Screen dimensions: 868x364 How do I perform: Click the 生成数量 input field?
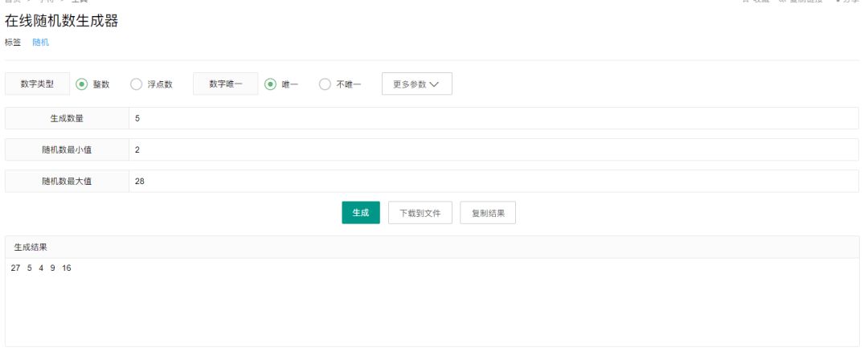click(x=493, y=118)
